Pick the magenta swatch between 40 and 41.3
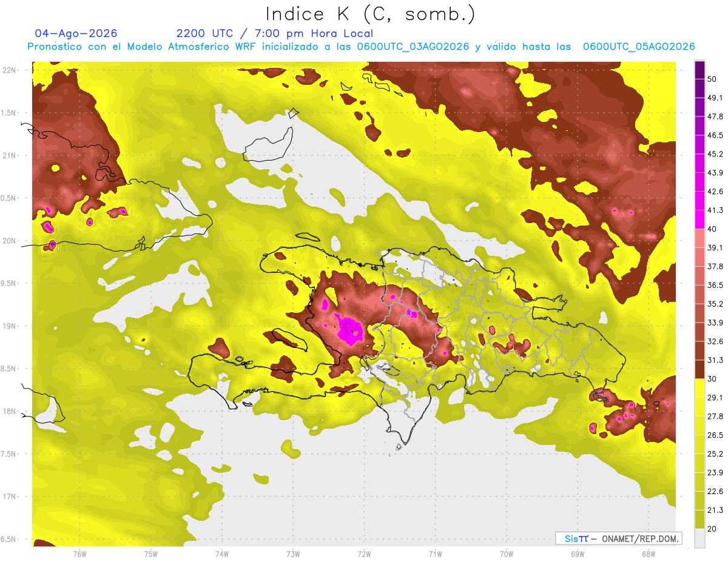Image resolution: width=728 pixels, height=562 pixels. 699,219
